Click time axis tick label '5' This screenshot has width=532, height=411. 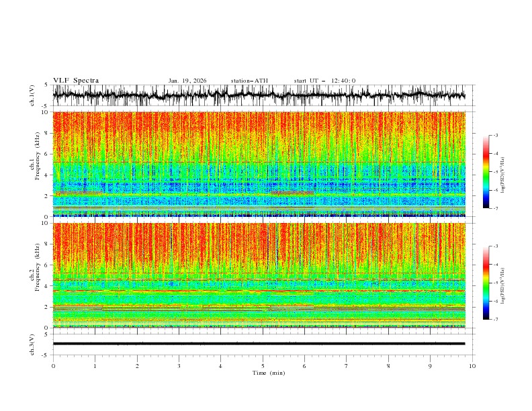(263, 366)
